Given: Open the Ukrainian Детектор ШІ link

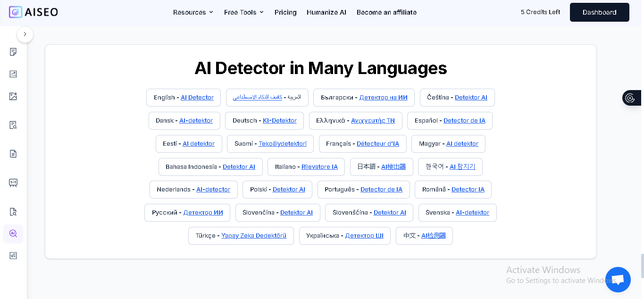Looking at the screenshot, I should pos(364,236).
